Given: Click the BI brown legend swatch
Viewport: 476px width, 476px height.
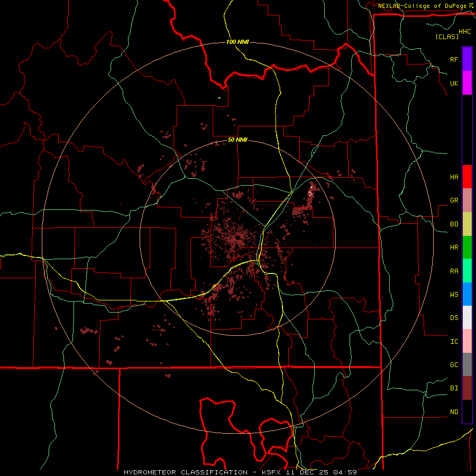Looking at the screenshot, I should pos(467,388).
